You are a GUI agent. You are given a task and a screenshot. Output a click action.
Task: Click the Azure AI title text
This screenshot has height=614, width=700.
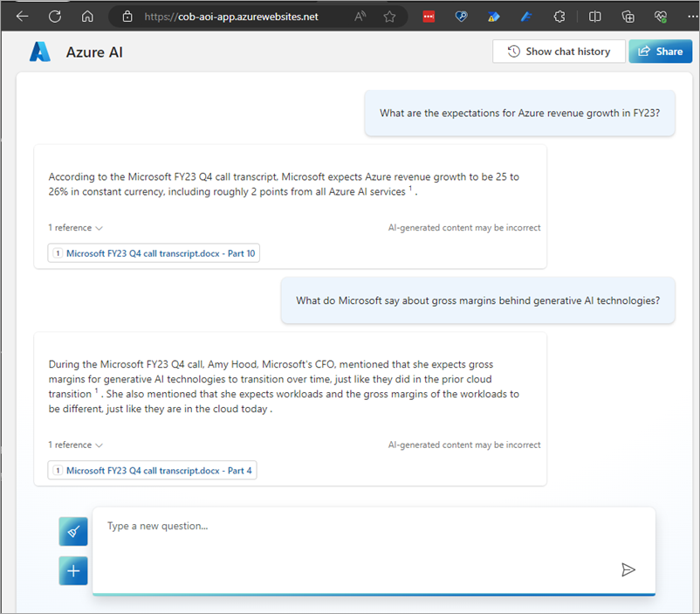coord(94,52)
